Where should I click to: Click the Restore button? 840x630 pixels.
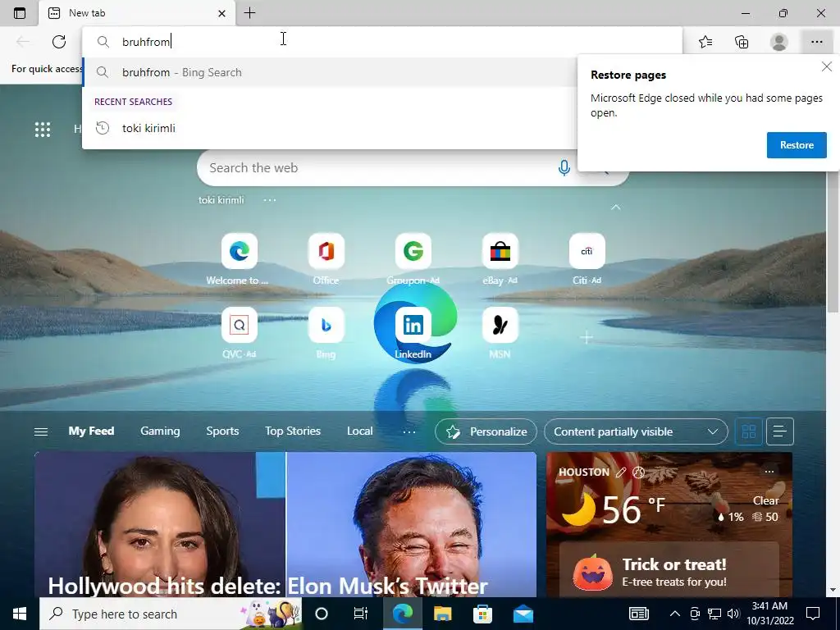[797, 145]
